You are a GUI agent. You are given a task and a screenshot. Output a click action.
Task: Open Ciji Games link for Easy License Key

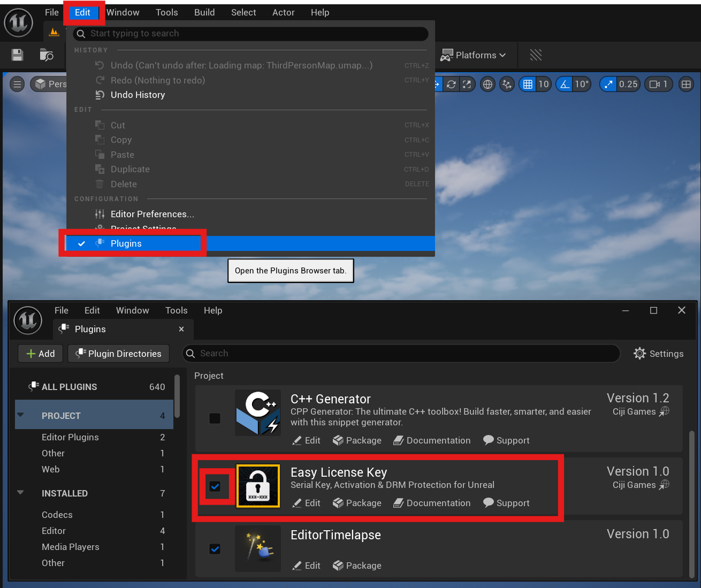point(641,485)
